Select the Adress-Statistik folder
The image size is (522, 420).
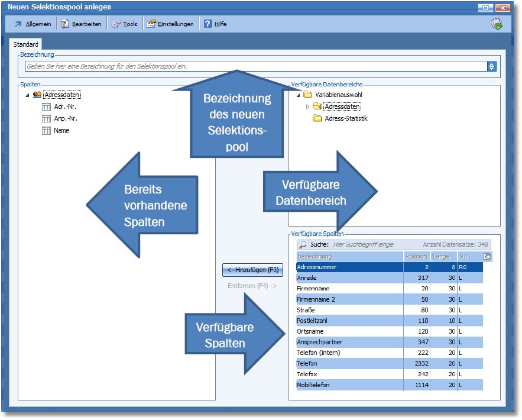click(x=346, y=118)
